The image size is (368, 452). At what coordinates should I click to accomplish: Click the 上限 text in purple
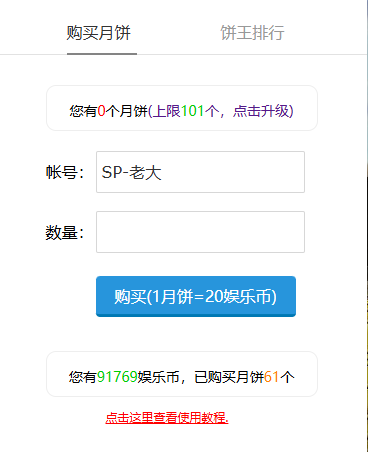[167, 111]
